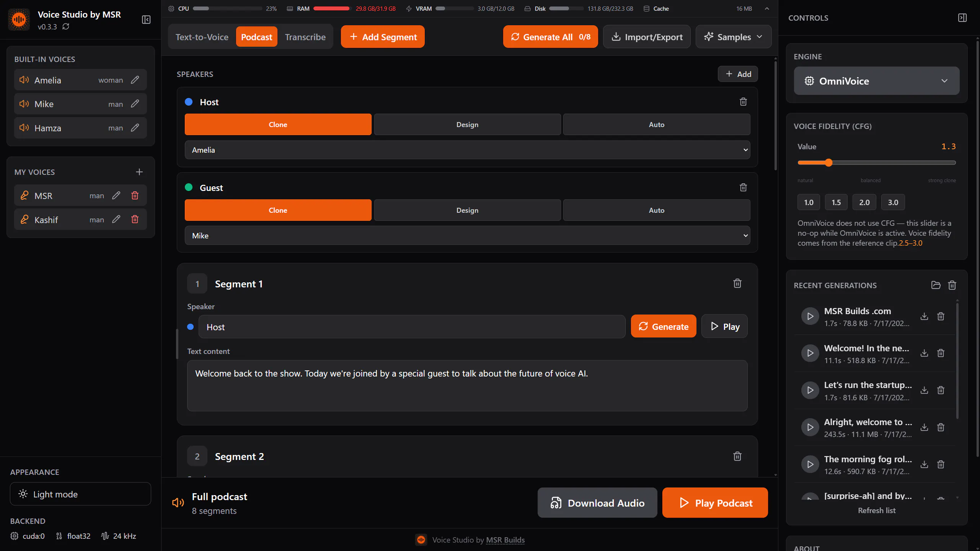Screen dimensions: 980x551
Task: Download the MSR Builds .com generation
Action: click(x=924, y=316)
